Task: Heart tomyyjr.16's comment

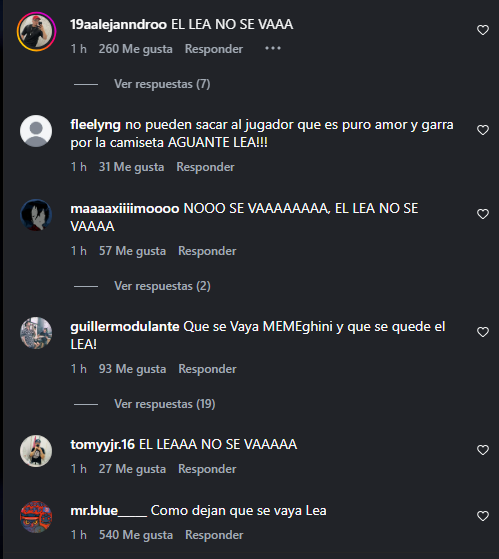Action: click(483, 450)
